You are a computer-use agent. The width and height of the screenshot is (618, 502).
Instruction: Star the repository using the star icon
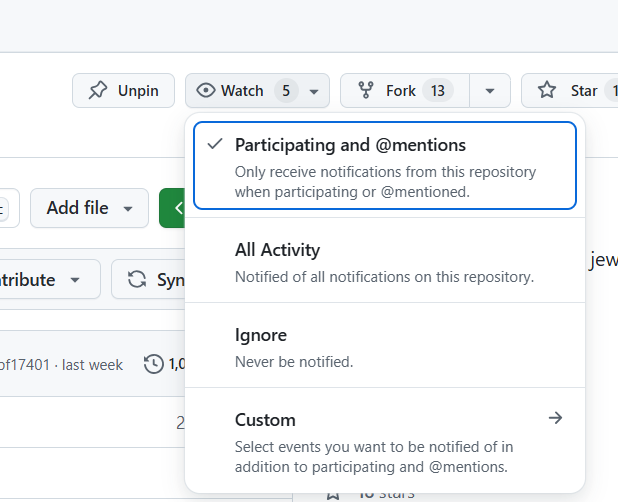(x=547, y=91)
